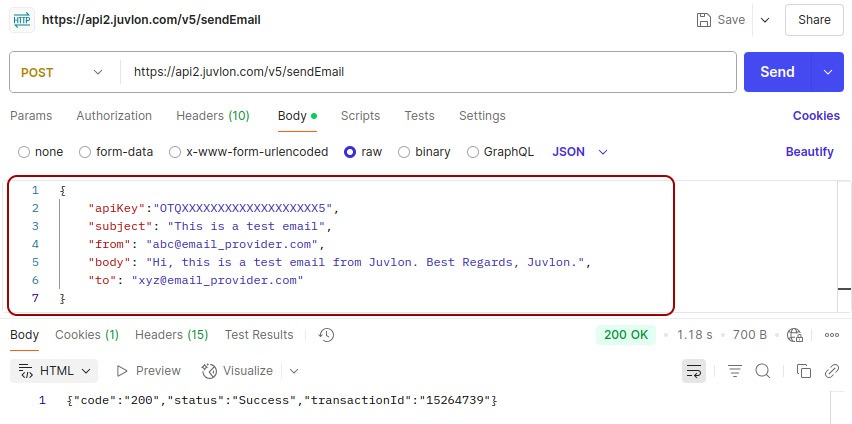Select the response Body tab
The width and height of the screenshot is (852, 424).
[24, 335]
